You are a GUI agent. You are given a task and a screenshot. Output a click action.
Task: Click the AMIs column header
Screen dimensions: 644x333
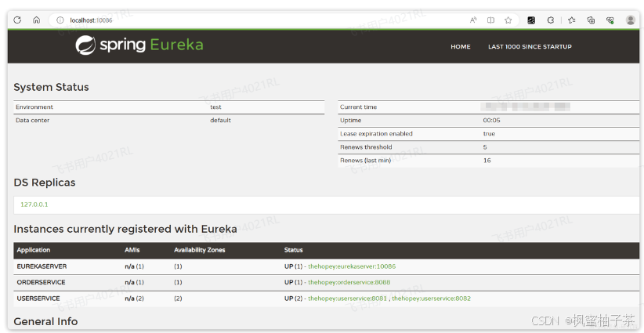coord(132,250)
